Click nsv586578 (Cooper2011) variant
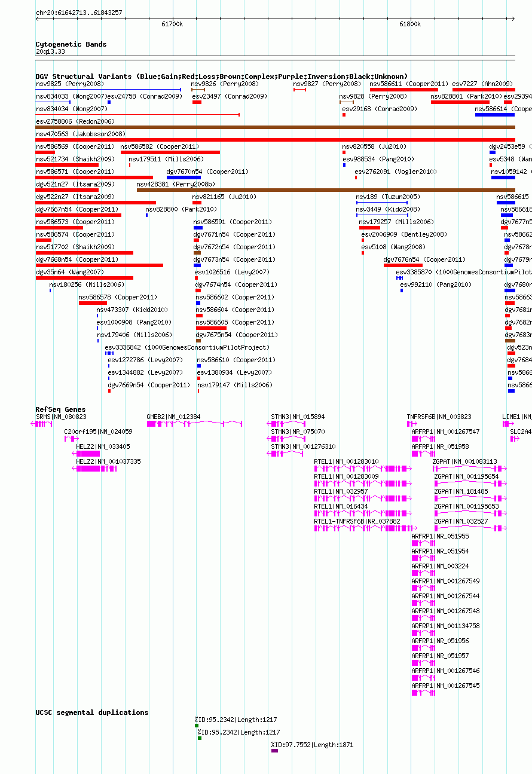Viewport: 532px width, 774px height. pos(93,303)
